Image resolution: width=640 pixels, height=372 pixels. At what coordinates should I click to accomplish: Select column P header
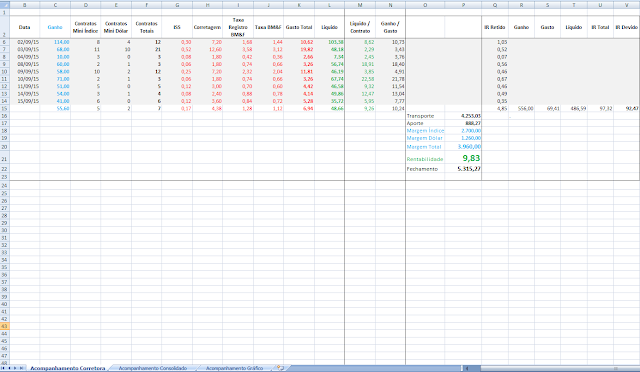click(x=463, y=5)
